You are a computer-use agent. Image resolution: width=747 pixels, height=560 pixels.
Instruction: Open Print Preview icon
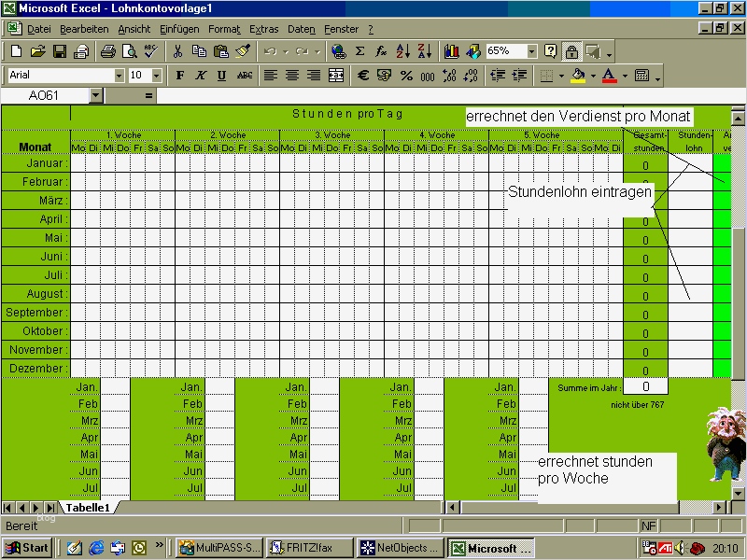pyautogui.click(x=130, y=51)
